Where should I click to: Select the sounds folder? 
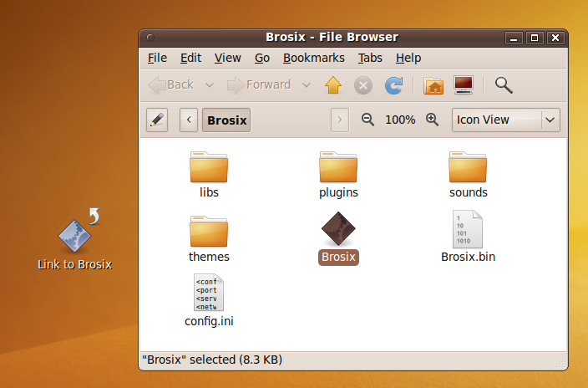click(468, 175)
